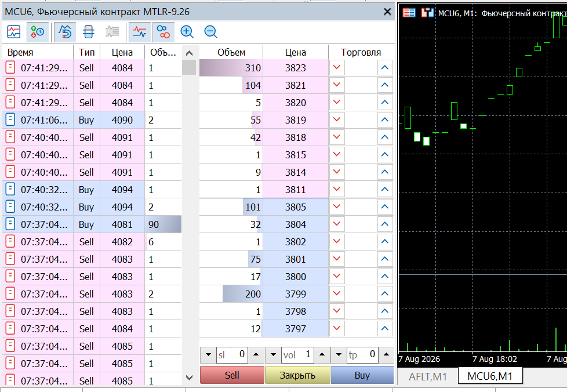
Task: Open the tick chart view icon
Action: (x=14, y=32)
